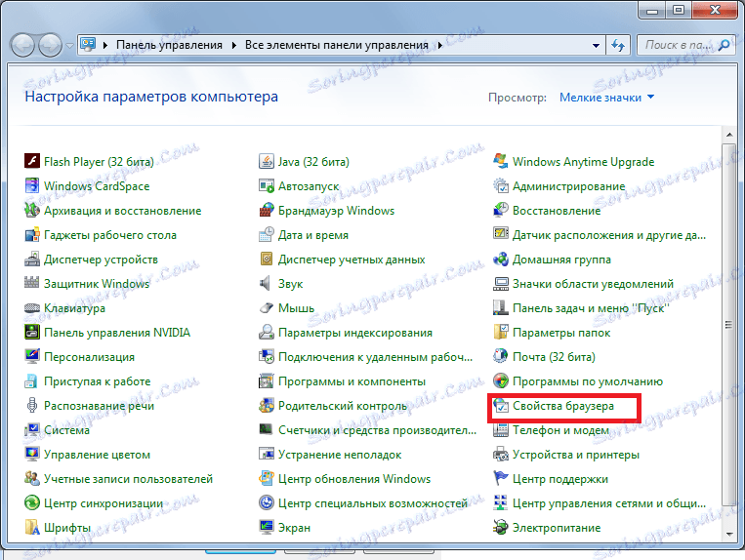745x560 pixels.
Task: Open the Домашняя группа icon
Action: [x=500, y=260]
